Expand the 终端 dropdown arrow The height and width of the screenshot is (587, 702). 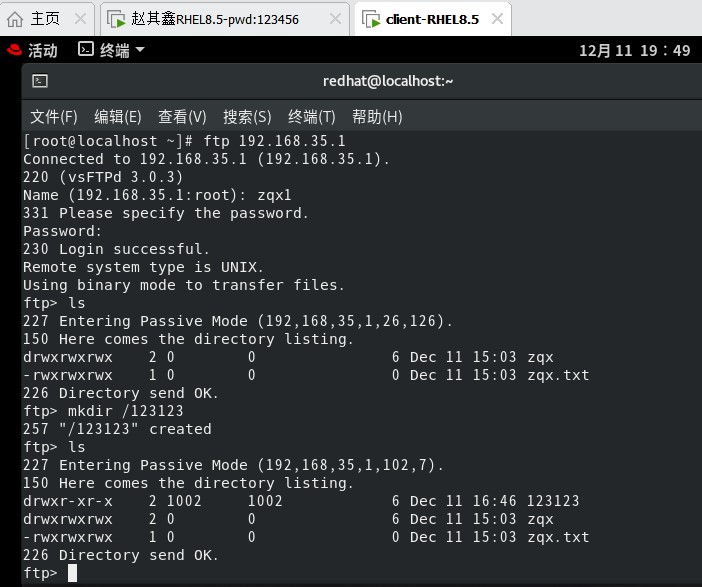pos(140,49)
